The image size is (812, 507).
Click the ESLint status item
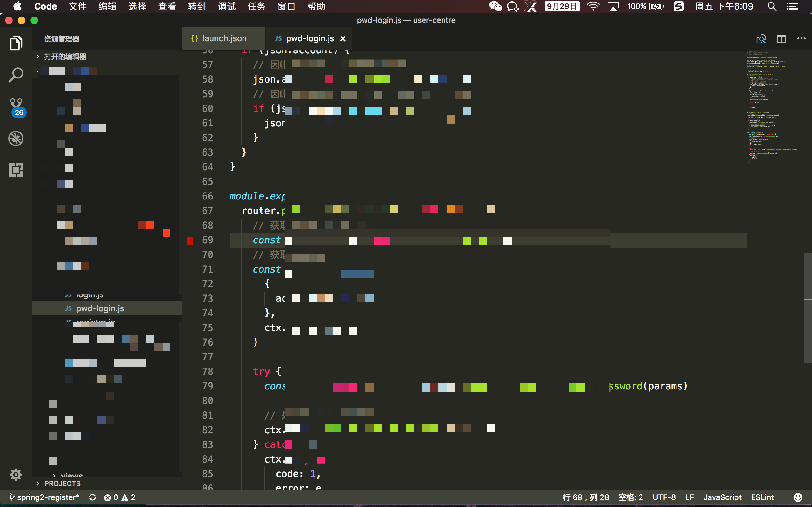click(762, 497)
